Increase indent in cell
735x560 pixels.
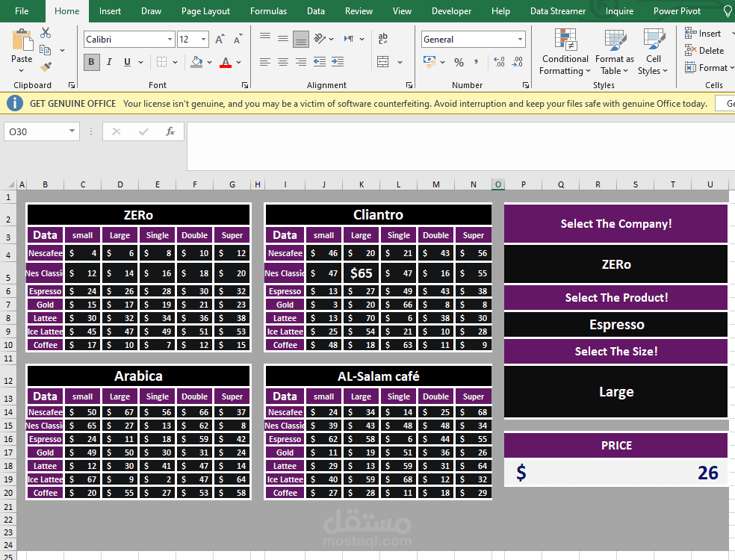point(338,62)
